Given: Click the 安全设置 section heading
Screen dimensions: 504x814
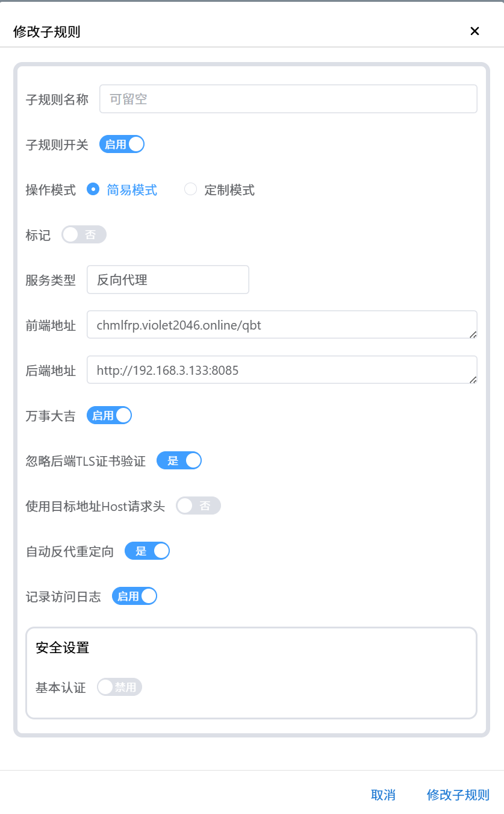Looking at the screenshot, I should click(63, 648).
